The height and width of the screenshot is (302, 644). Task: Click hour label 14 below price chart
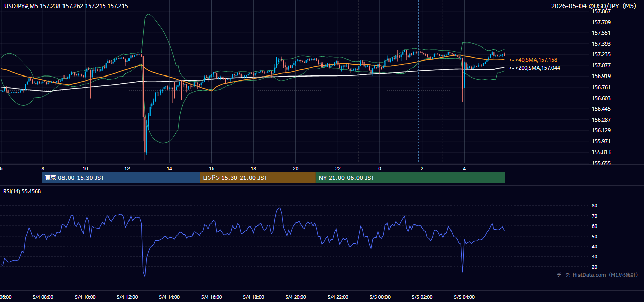pos(169,168)
